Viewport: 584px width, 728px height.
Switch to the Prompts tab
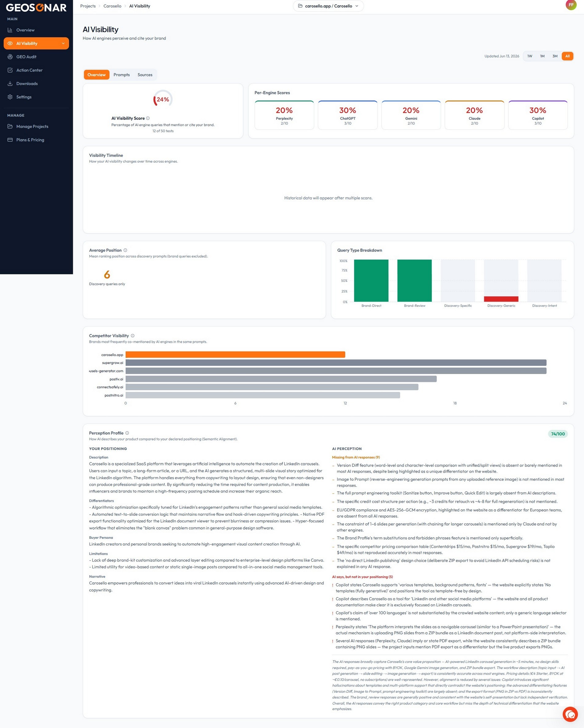(x=122, y=75)
